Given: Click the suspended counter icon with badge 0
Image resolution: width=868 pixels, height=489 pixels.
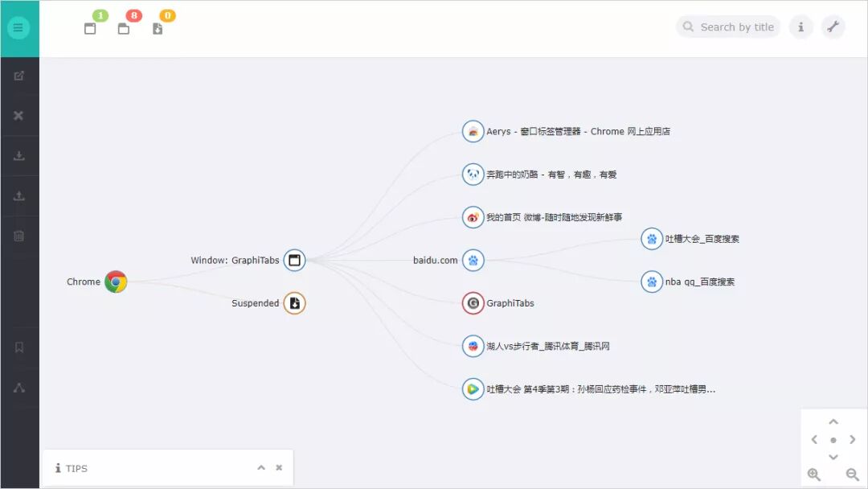Looking at the screenshot, I should [x=158, y=28].
